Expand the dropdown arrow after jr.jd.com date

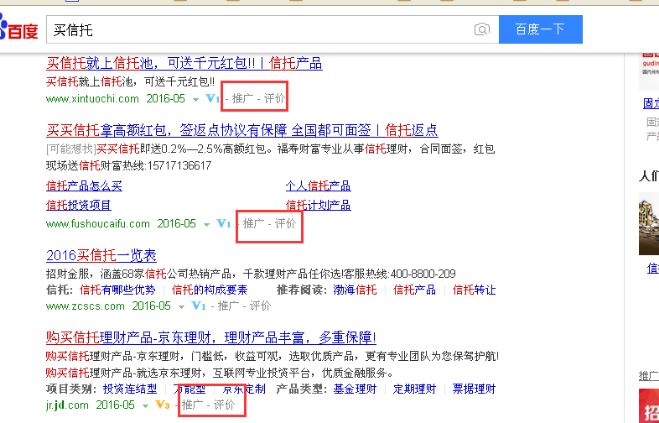[145, 406]
